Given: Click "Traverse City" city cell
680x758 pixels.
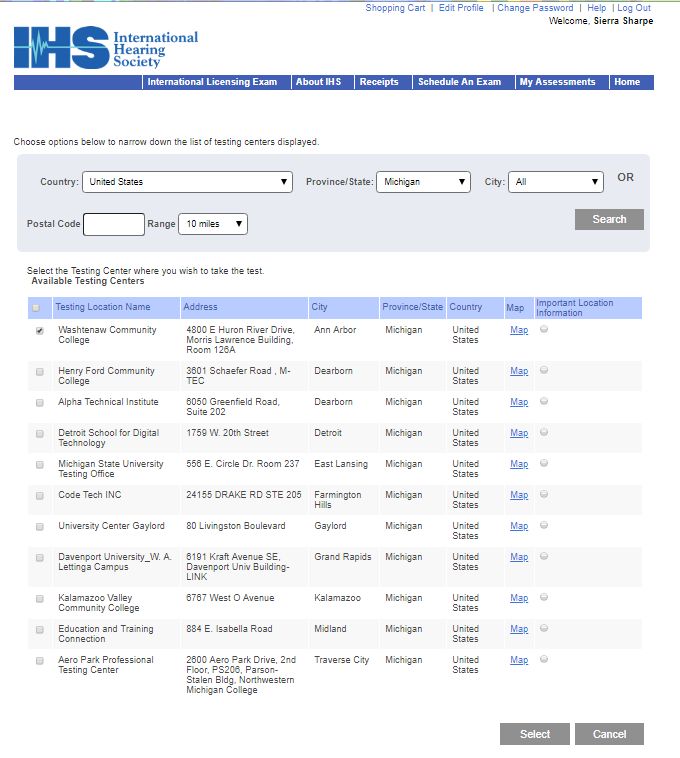Looking at the screenshot, I should point(341,659).
